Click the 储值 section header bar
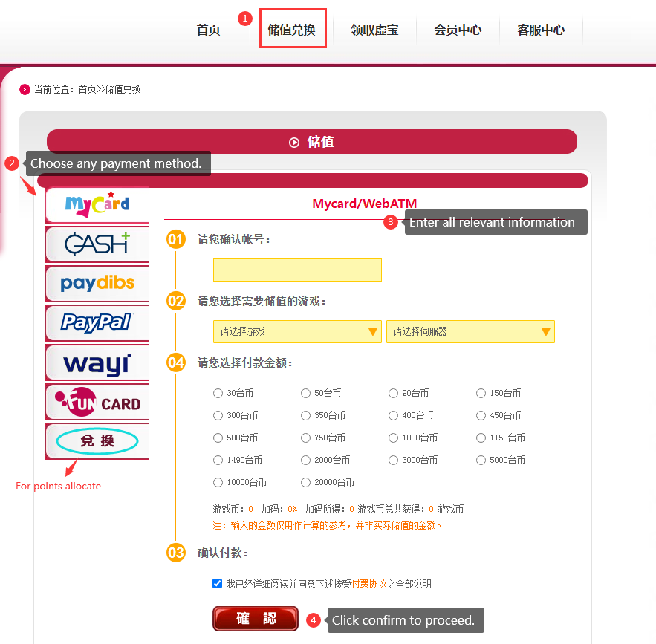 click(x=312, y=142)
